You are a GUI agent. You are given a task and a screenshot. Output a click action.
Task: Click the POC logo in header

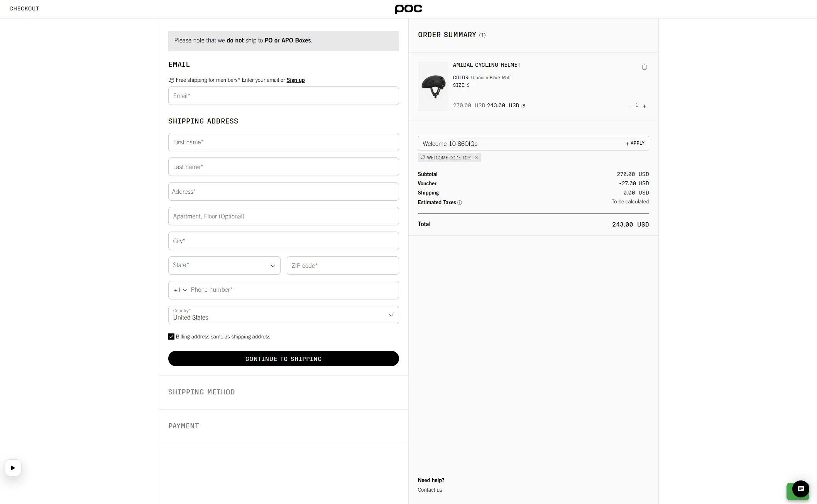click(x=408, y=9)
